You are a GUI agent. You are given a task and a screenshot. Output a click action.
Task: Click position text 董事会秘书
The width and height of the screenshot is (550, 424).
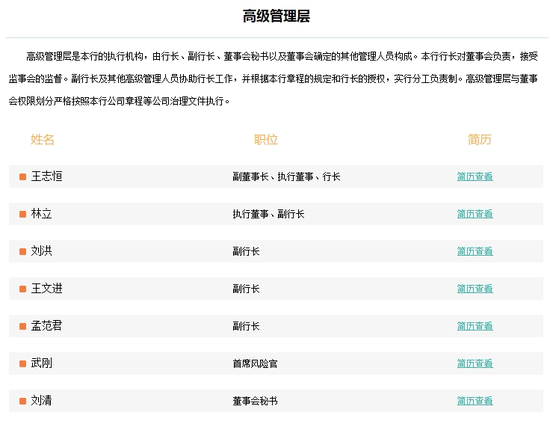[255, 401]
